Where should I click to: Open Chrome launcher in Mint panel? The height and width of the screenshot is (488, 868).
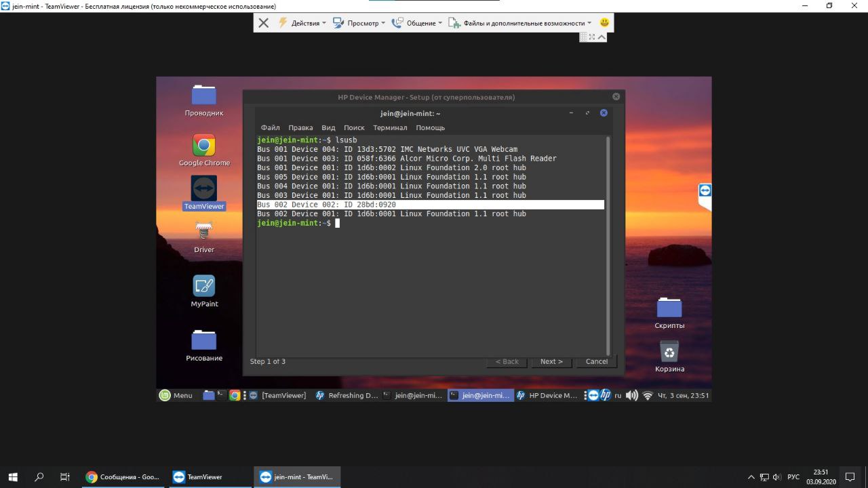(x=235, y=395)
